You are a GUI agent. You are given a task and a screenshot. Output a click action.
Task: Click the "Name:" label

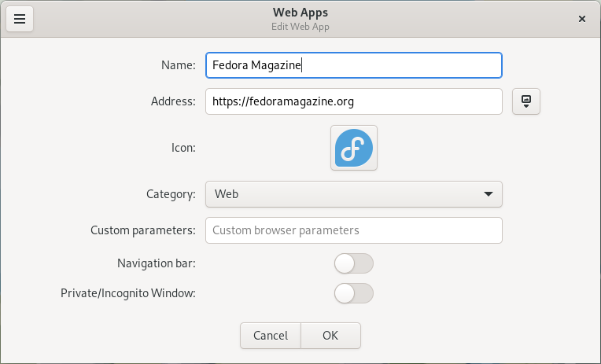tap(178, 65)
